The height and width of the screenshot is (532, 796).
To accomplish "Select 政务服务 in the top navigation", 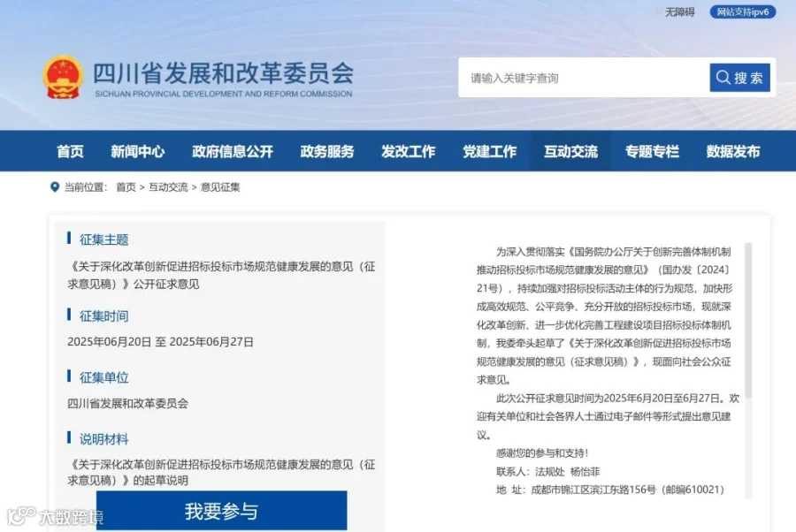I will [x=325, y=151].
